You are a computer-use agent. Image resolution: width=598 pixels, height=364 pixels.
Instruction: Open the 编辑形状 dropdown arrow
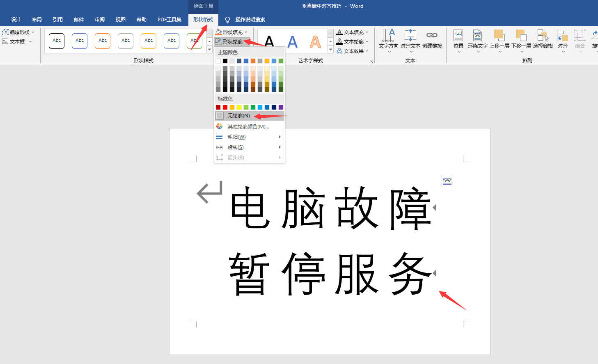point(33,32)
